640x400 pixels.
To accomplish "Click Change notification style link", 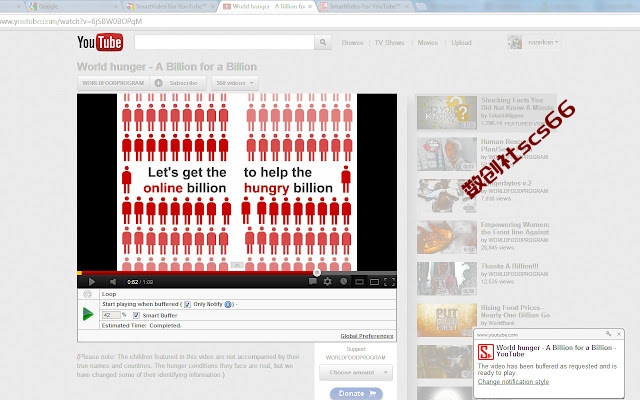I will pyautogui.click(x=513, y=382).
